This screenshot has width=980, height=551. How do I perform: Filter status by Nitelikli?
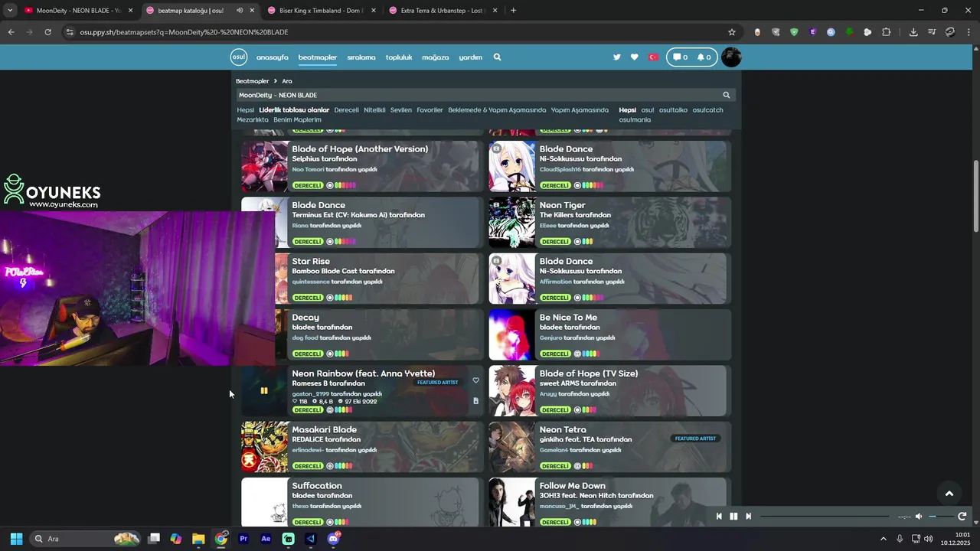coord(374,110)
